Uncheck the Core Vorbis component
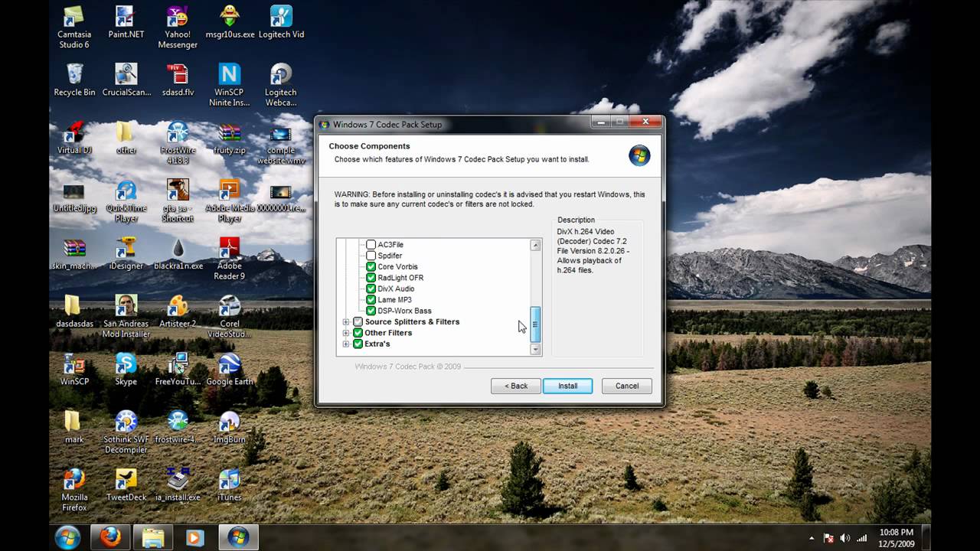This screenshot has width=980, height=551. [371, 267]
